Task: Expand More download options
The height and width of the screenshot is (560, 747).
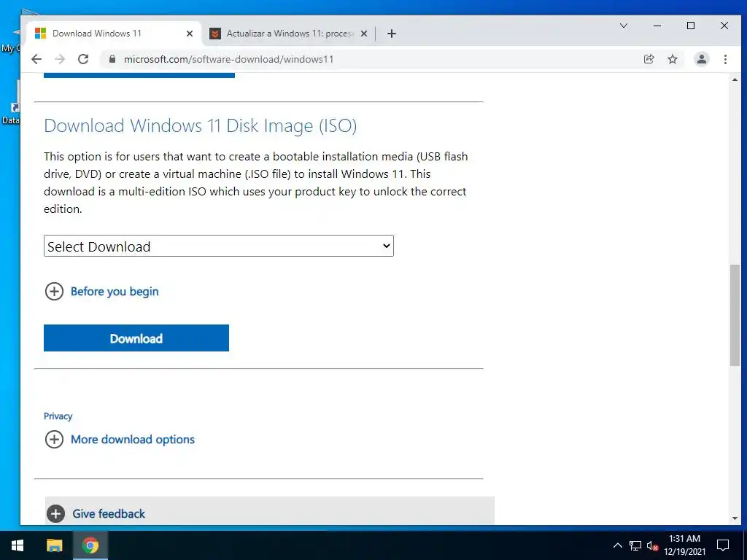Action: click(120, 440)
